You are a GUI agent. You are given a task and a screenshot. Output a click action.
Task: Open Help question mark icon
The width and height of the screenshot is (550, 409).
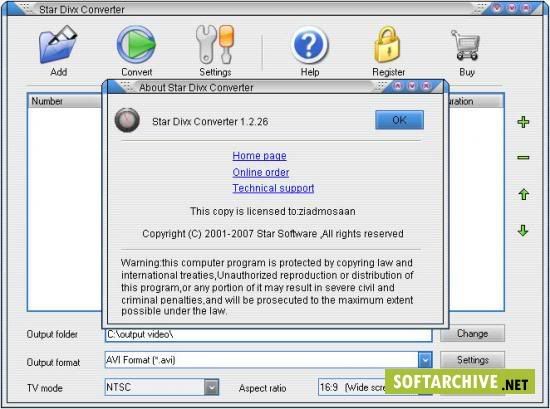coord(310,45)
